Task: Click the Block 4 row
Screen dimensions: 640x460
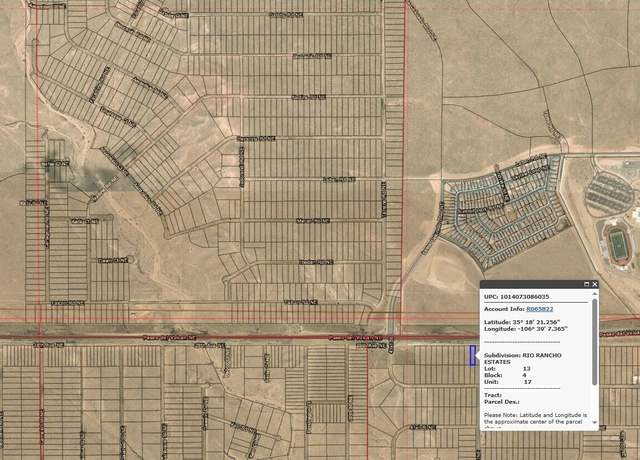Action: click(505, 375)
